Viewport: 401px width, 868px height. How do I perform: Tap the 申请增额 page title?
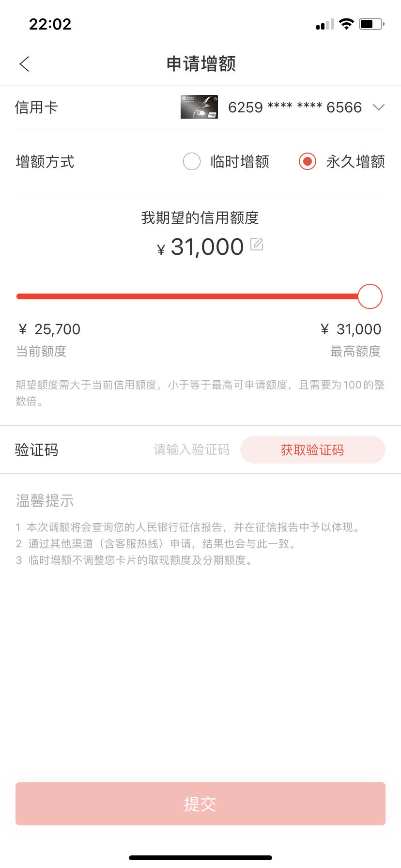(x=201, y=64)
